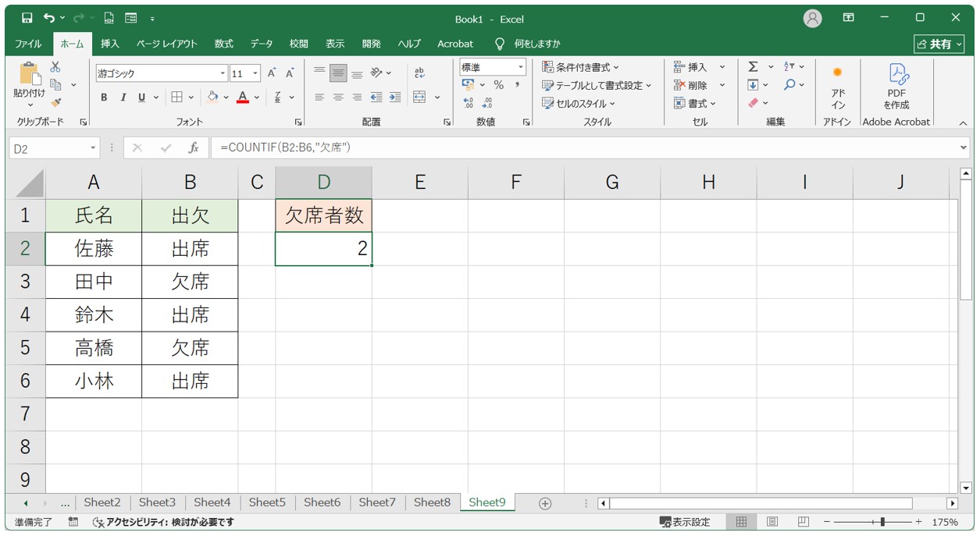Click the Increase Decimal icon
980x536 pixels.
point(469,102)
